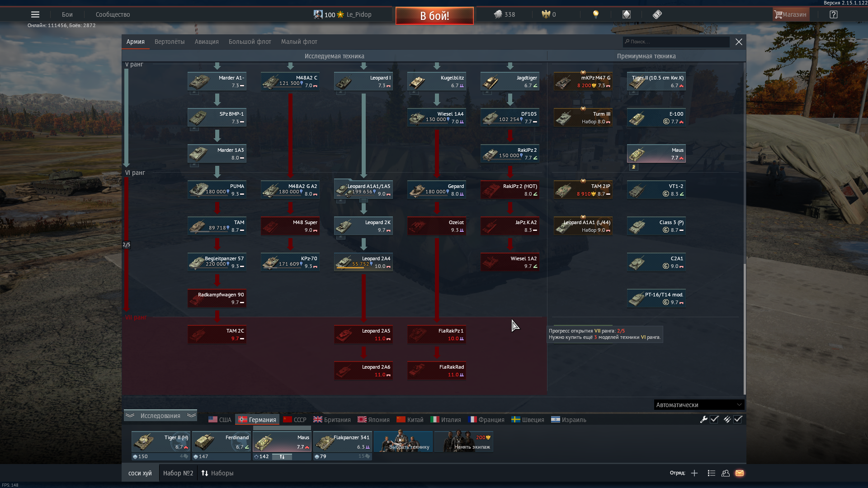
Task: Open the orange mail envelope icon
Action: tap(740, 473)
